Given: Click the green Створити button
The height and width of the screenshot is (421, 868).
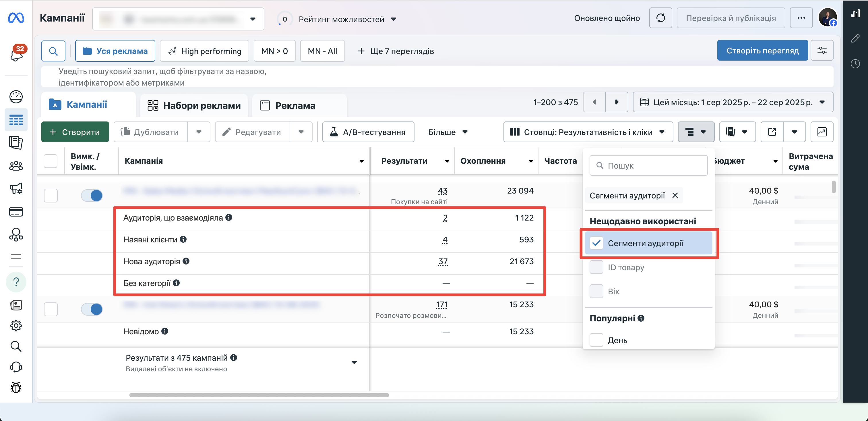Looking at the screenshot, I should [x=75, y=132].
